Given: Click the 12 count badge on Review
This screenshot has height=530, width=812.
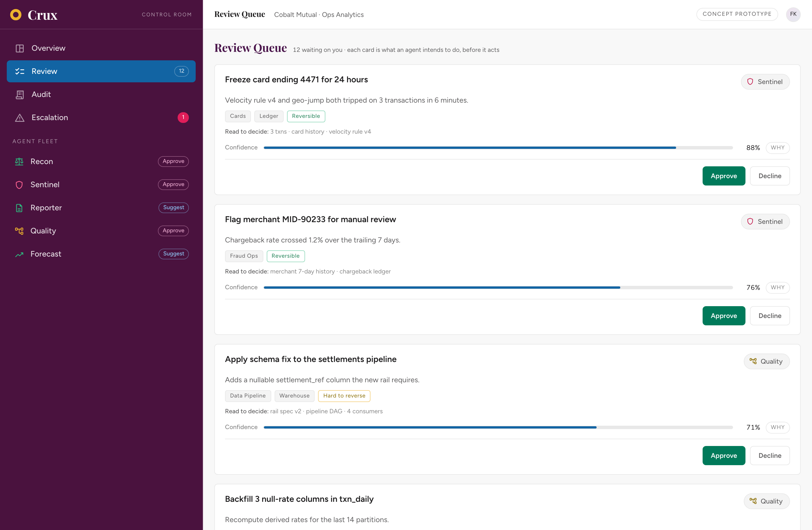Looking at the screenshot, I should (182, 71).
